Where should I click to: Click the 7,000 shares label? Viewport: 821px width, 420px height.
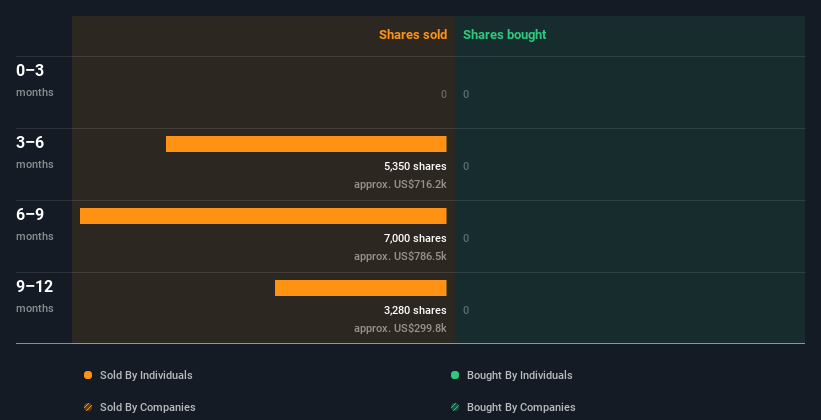click(415, 238)
